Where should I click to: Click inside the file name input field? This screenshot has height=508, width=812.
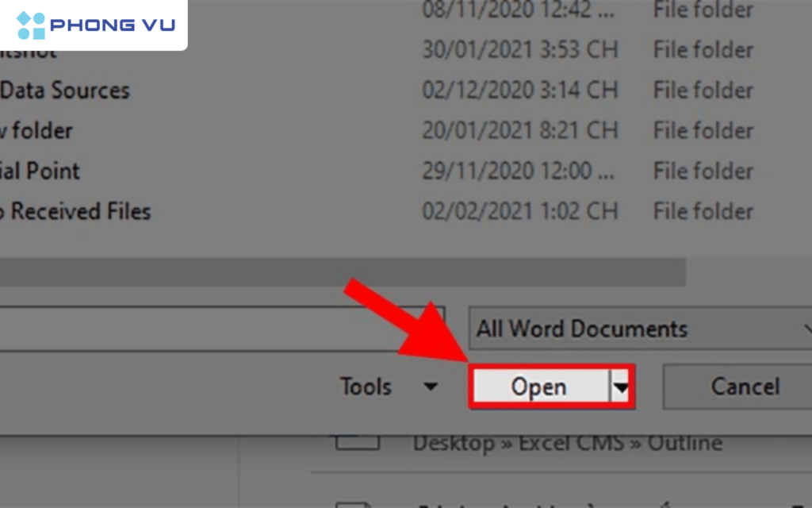(x=198, y=329)
